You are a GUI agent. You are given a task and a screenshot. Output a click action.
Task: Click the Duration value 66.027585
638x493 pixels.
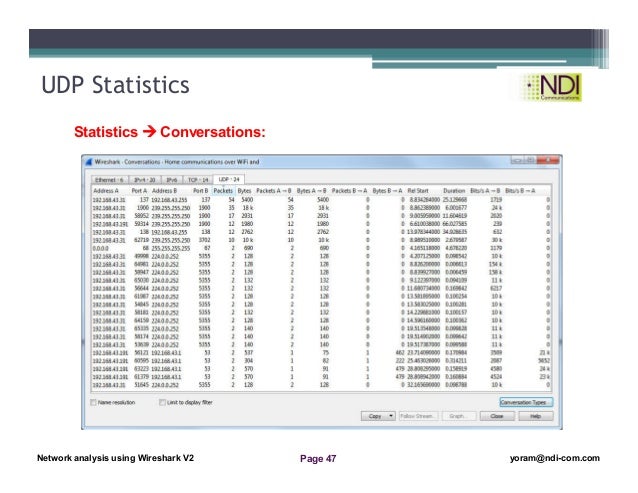point(454,224)
